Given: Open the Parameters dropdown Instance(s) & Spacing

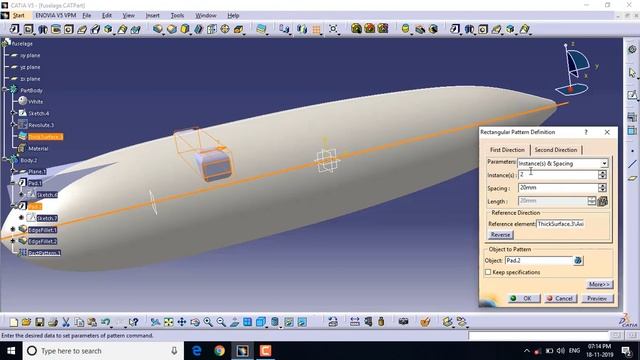Looking at the screenshot, I should tap(563, 163).
